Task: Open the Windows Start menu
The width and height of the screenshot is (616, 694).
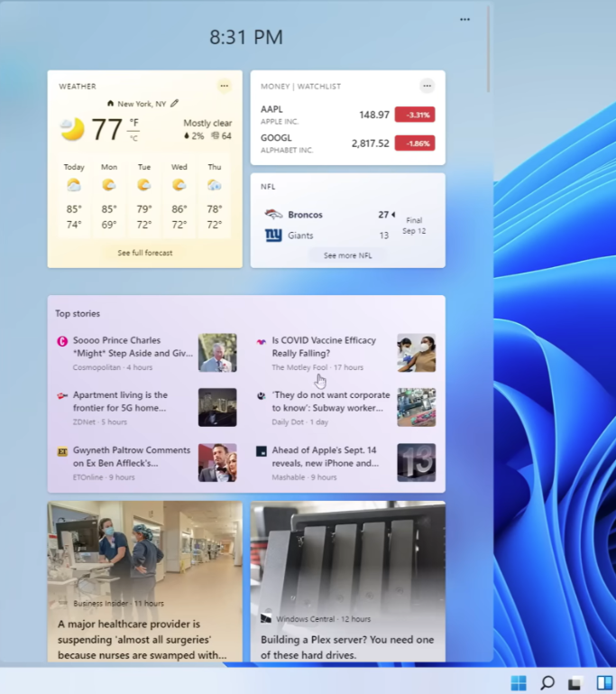Action: point(519,682)
